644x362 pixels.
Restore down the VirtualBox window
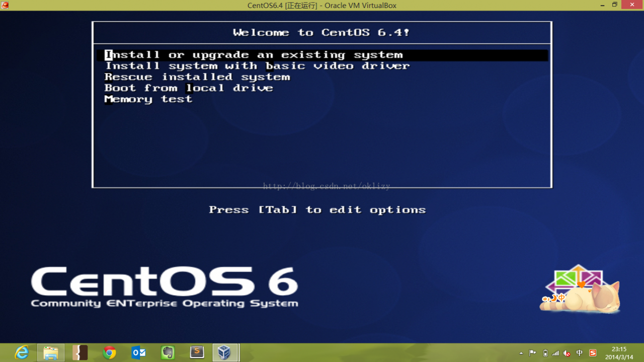coord(615,5)
